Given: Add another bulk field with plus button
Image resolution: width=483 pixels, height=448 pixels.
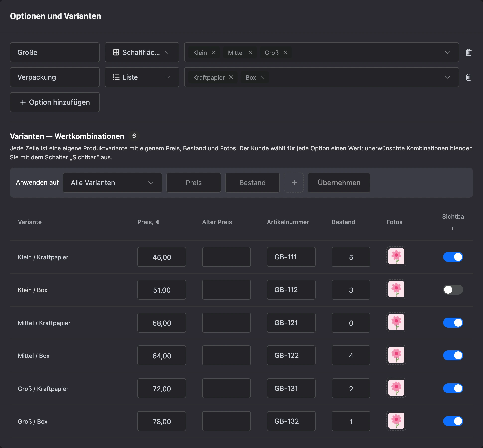Looking at the screenshot, I should 294,183.
